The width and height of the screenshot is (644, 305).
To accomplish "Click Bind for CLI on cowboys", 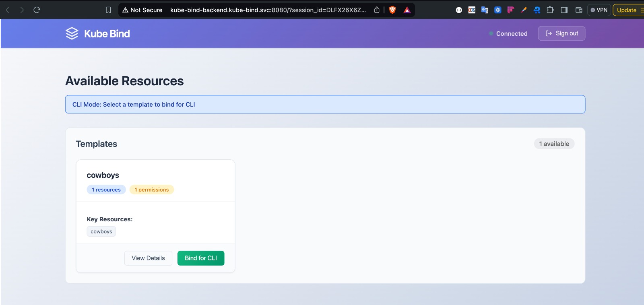I will click(201, 258).
